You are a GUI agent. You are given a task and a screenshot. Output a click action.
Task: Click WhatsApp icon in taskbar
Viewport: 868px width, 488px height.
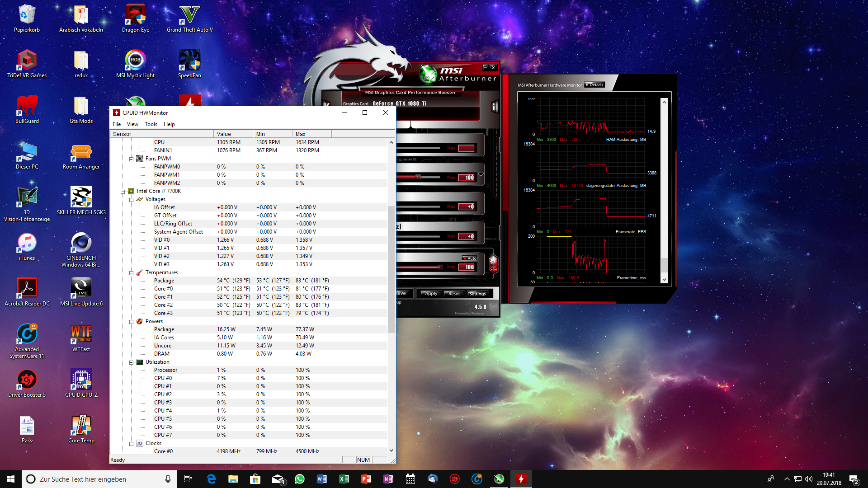(299, 479)
